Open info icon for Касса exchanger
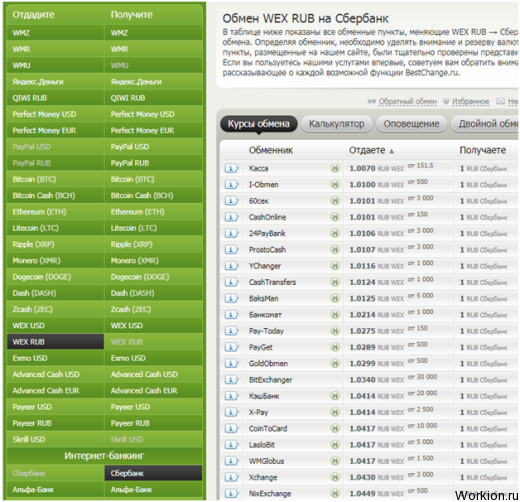The width and height of the screenshot is (520, 502). coord(231,168)
